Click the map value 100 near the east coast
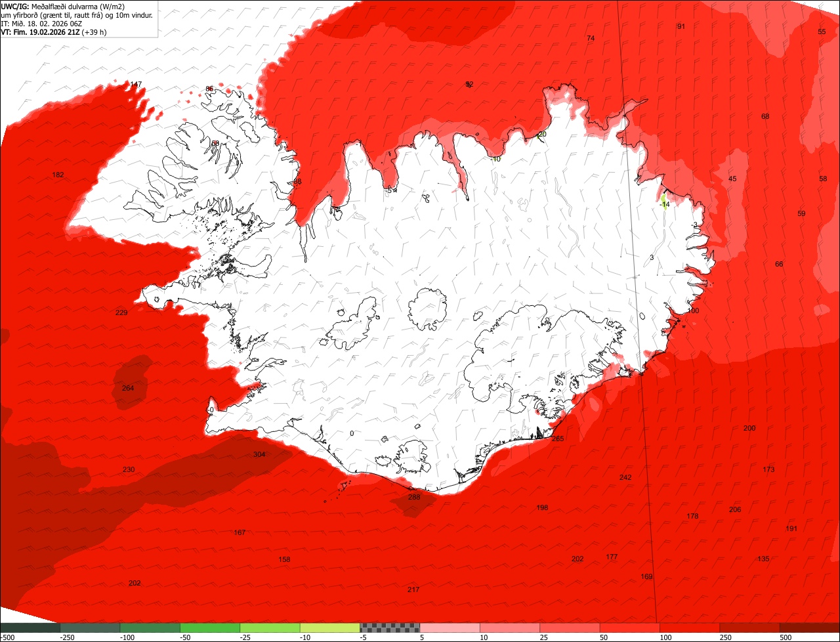The image size is (840, 642). pyautogui.click(x=693, y=310)
